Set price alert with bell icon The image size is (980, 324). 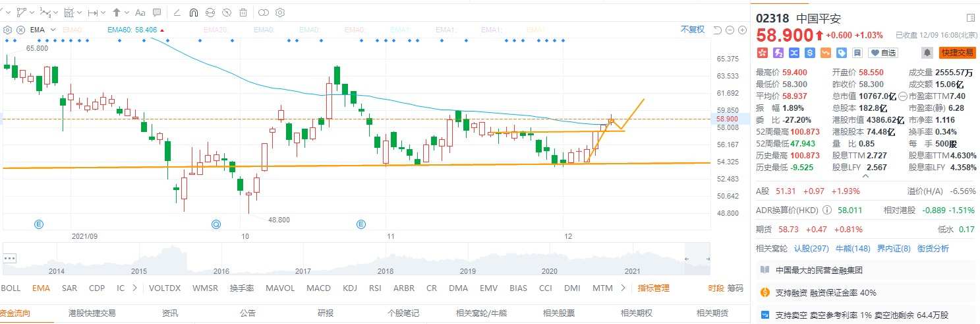[927, 53]
